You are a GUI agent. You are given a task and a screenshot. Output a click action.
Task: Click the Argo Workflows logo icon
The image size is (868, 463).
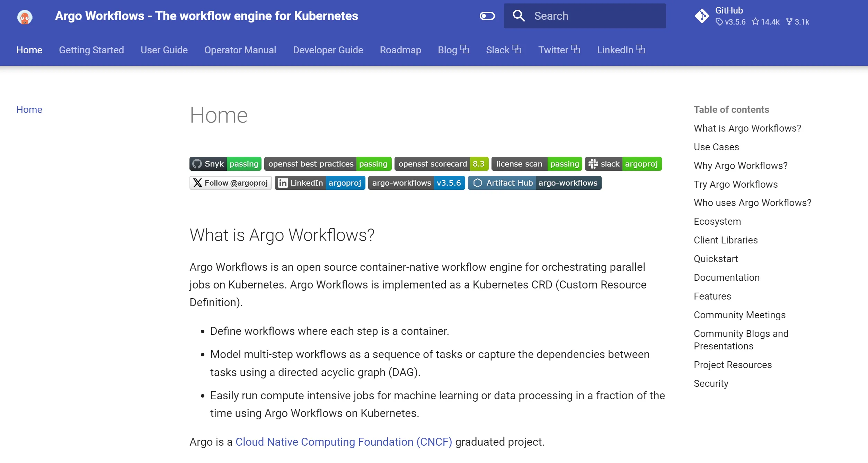[25, 16]
